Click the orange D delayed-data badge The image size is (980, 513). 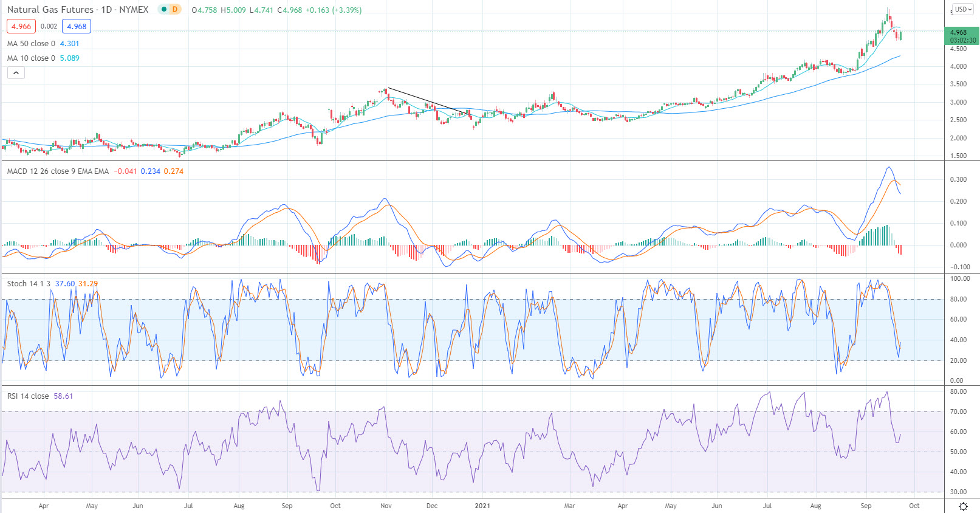(x=175, y=9)
